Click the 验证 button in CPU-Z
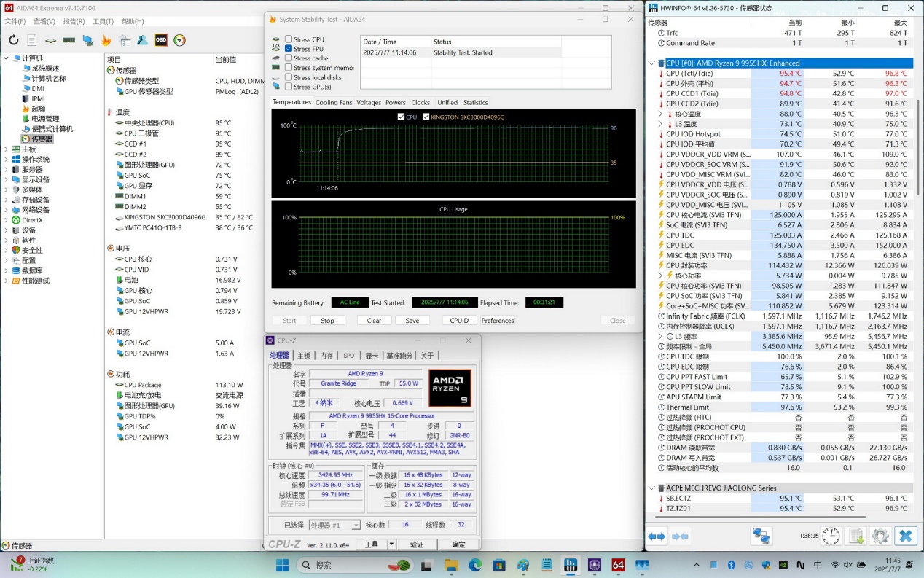924x578 pixels. click(x=416, y=544)
